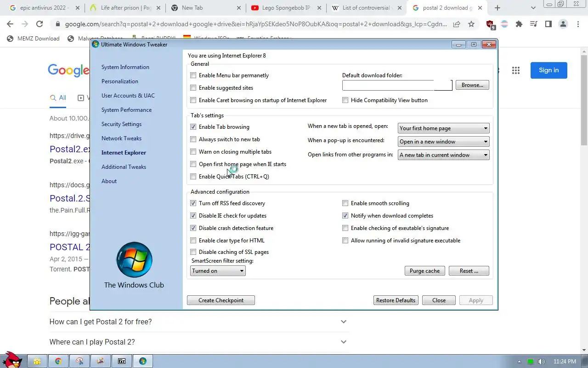Open the Chrome icon in the taskbar
588x368 pixels.
click(x=58, y=361)
